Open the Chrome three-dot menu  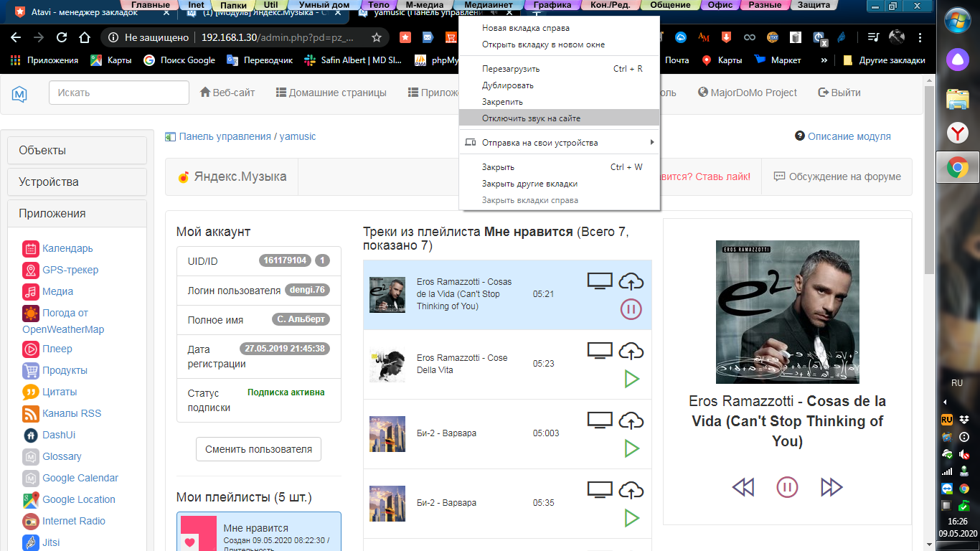tap(920, 37)
